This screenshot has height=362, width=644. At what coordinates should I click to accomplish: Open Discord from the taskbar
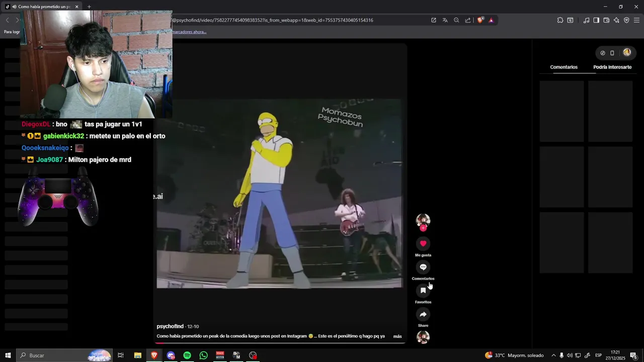pyautogui.click(x=171, y=355)
